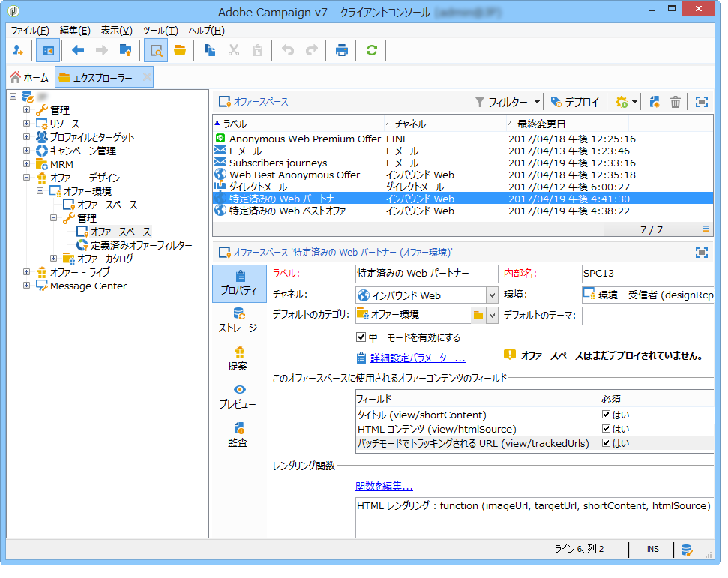Click the デフォルトのテーマ input field
Screen dimensions: 728x578
648,316
